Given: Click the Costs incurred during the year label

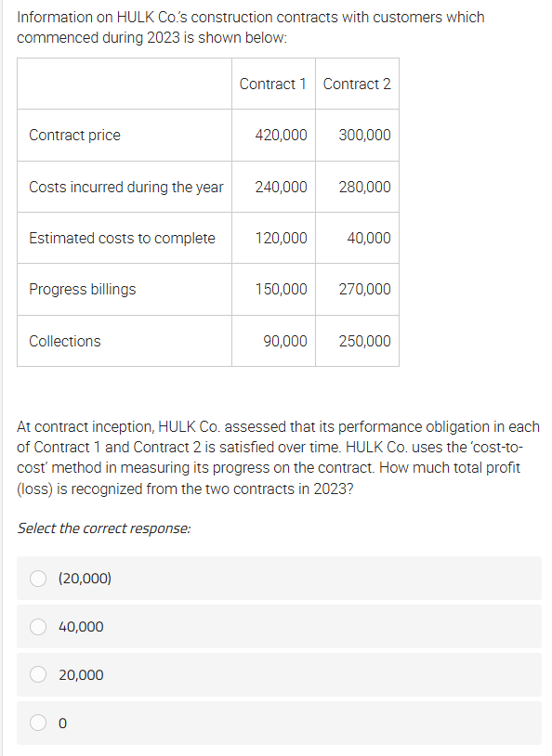Looking at the screenshot, I should [126, 187].
